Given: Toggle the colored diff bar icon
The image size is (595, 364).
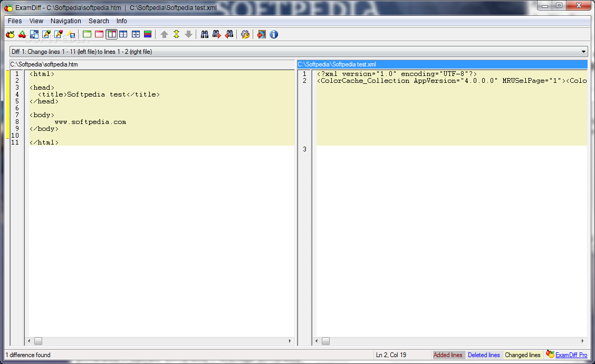Looking at the screenshot, I should pos(148,34).
